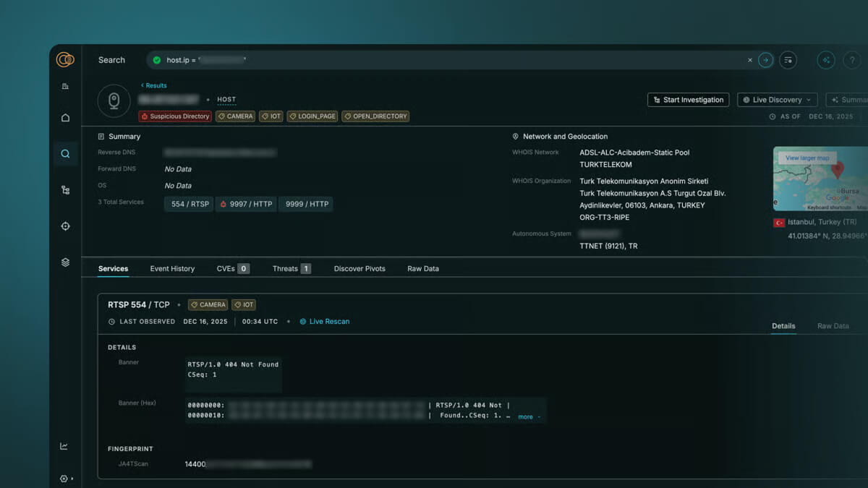Submit the search with the arrow icon

(x=765, y=60)
